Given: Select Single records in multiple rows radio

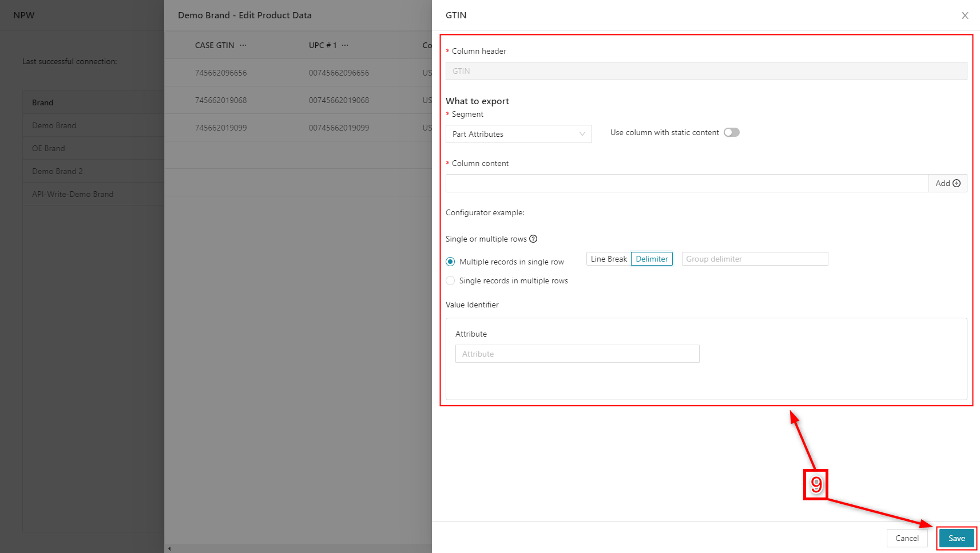Looking at the screenshot, I should pos(450,281).
